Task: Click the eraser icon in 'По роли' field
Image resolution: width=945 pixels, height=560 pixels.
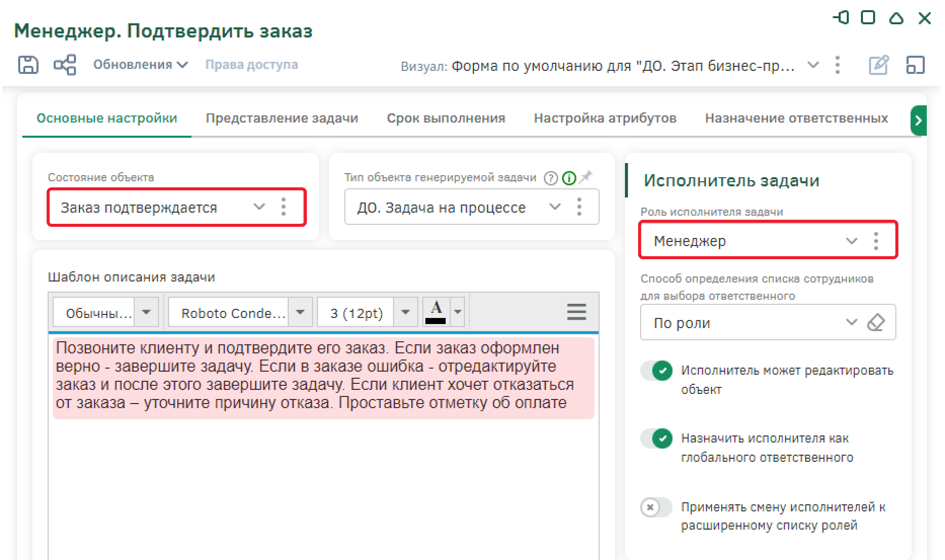Action: [x=876, y=323]
